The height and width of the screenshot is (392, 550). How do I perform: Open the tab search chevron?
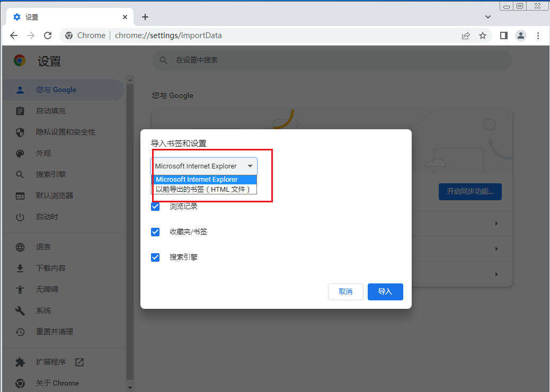(487, 17)
